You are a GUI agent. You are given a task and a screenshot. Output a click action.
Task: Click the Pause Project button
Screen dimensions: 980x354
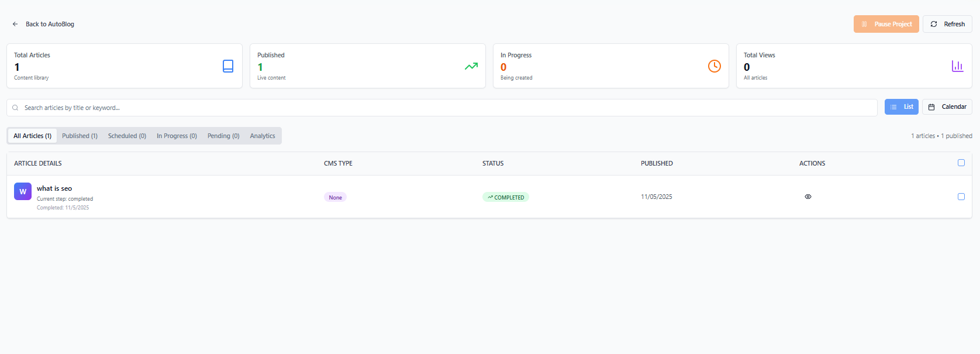pyautogui.click(x=886, y=24)
